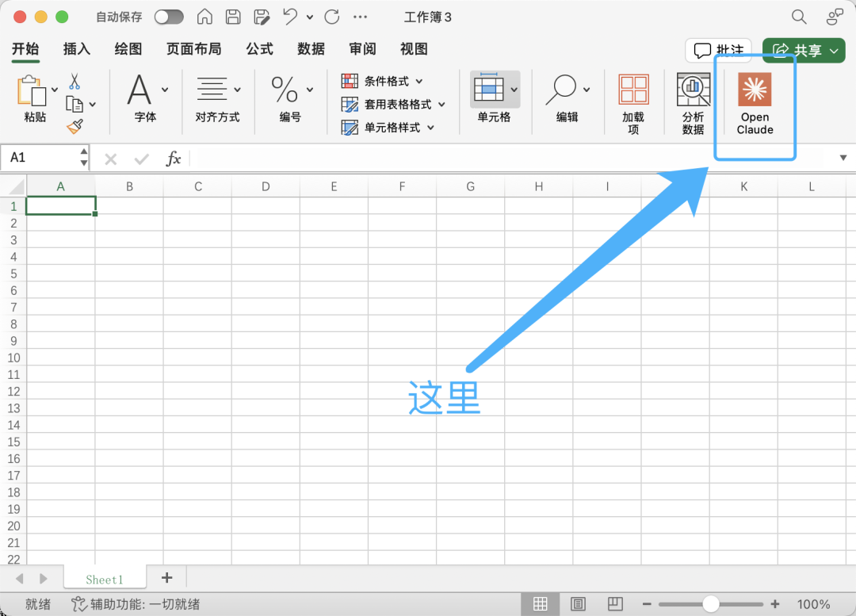Switch to 页面布局 view in status bar
The width and height of the screenshot is (856, 616).
[579, 603]
